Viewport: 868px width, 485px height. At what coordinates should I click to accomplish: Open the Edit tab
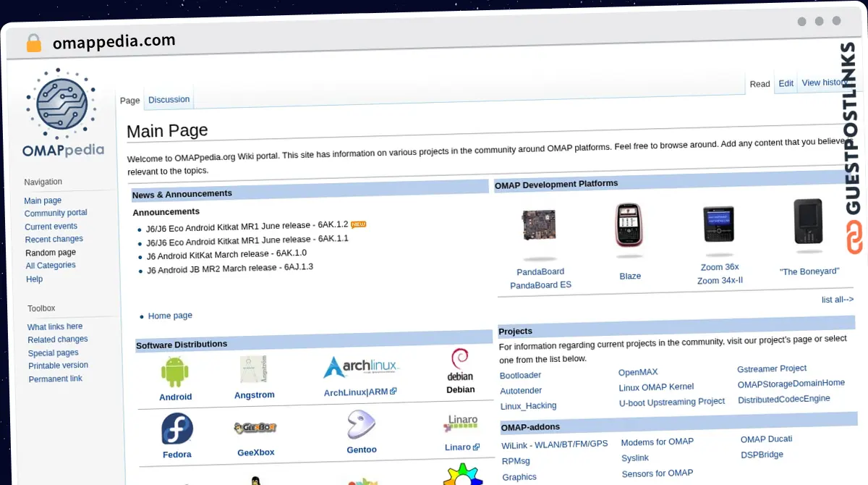[x=786, y=83]
